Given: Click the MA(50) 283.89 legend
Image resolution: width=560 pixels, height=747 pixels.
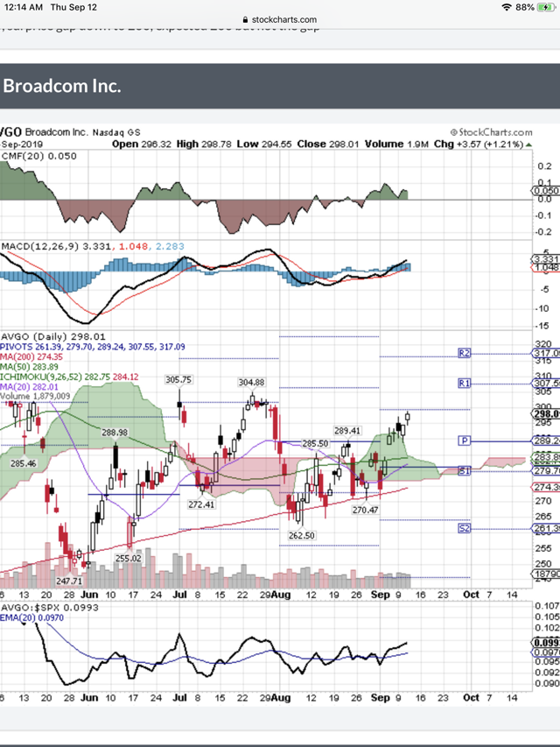Looking at the screenshot, I should pos(30,367).
